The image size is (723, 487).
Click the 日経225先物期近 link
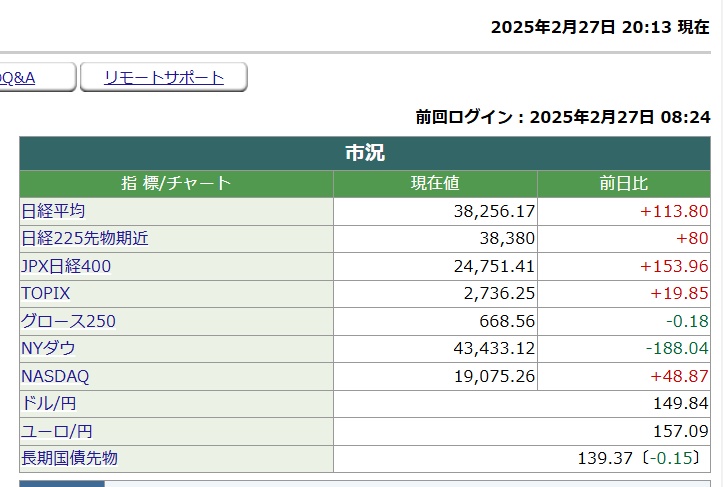(84, 239)
